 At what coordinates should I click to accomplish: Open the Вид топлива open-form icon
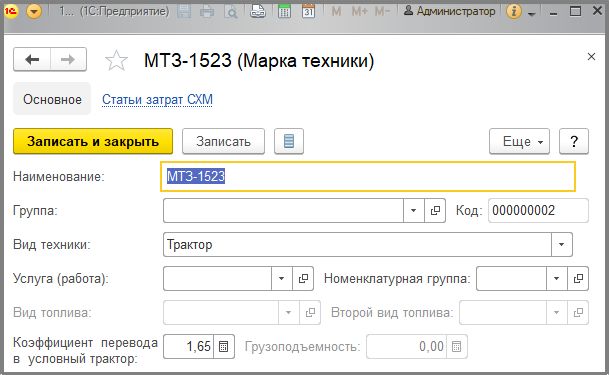pyautogui.click(x=310, y=312)
